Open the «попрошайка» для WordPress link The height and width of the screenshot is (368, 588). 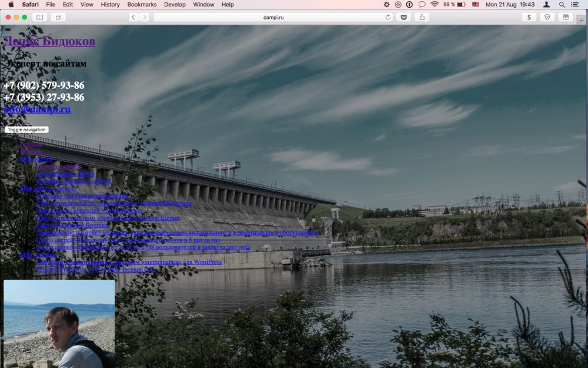coord(129,262)
